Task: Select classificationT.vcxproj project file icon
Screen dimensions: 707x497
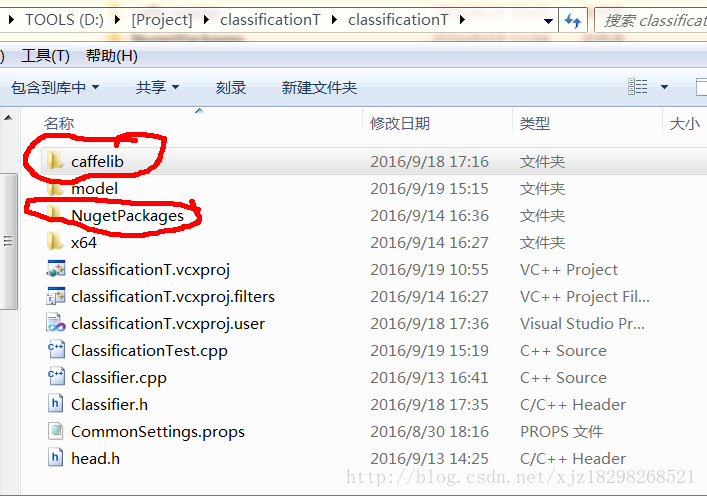Action: (56, 269)
